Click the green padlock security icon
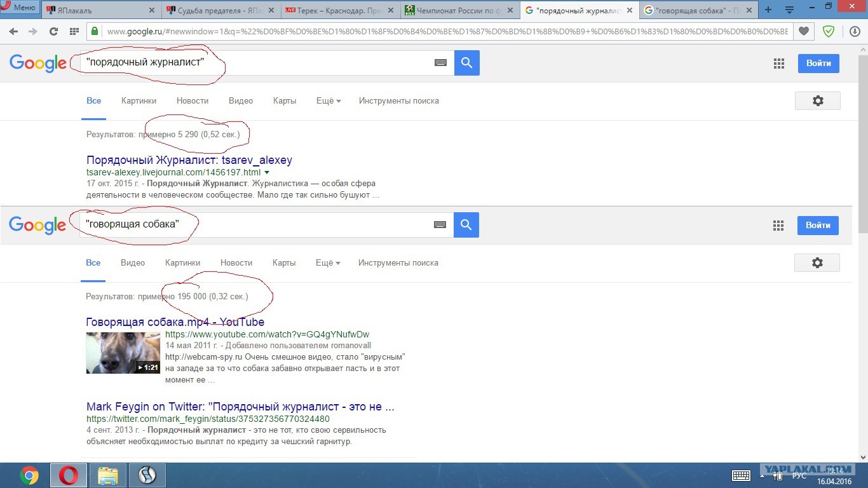The image size is (868, 488). coord(95,31)
